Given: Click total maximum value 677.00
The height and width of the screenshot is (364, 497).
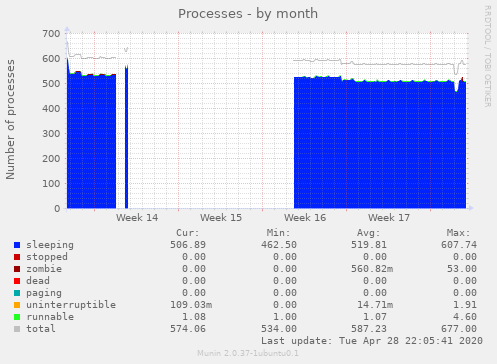Looking at the screenshot, I should click(x=459, y=329).
